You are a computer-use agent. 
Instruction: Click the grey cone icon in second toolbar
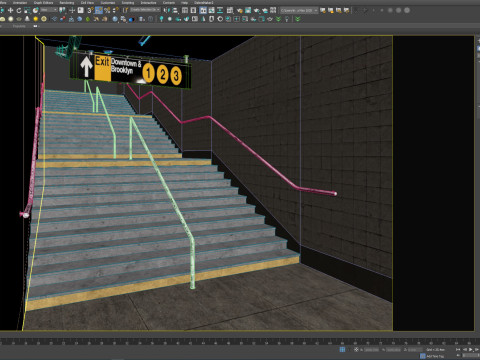point(27,19)
